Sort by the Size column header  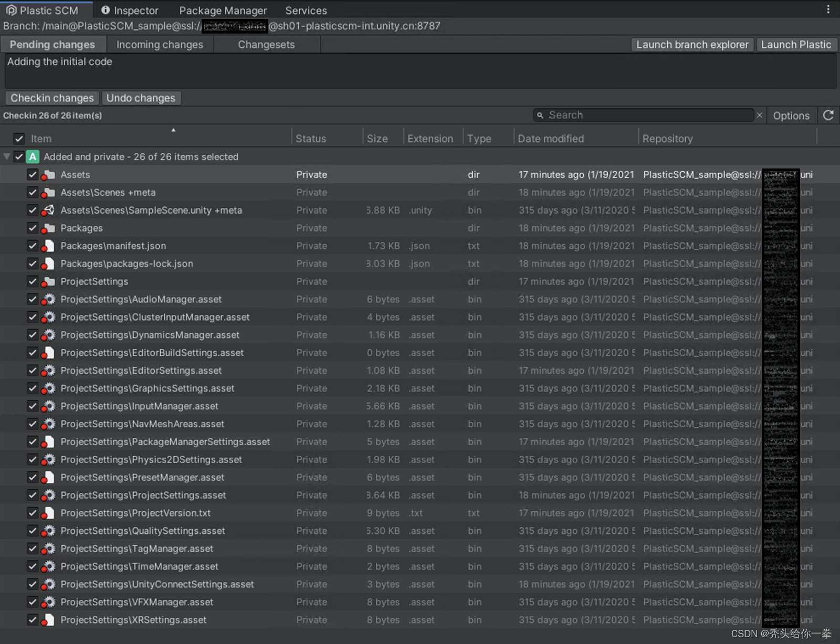tap(377, 139)
